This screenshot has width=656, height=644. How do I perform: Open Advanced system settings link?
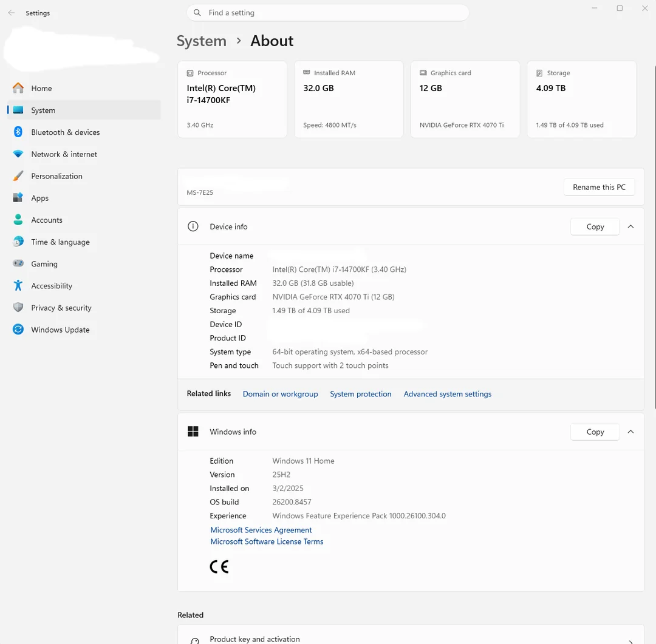[x=448, y=394]
